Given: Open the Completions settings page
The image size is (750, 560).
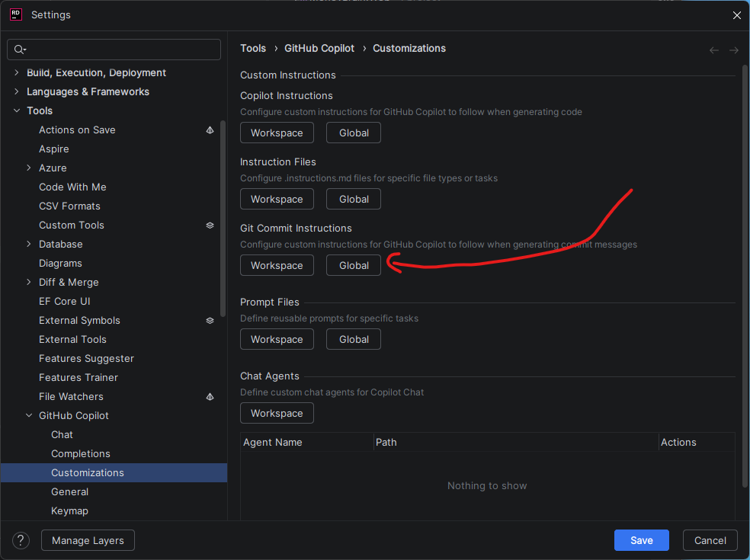Looking at the screenshot, I should (81, 453).
